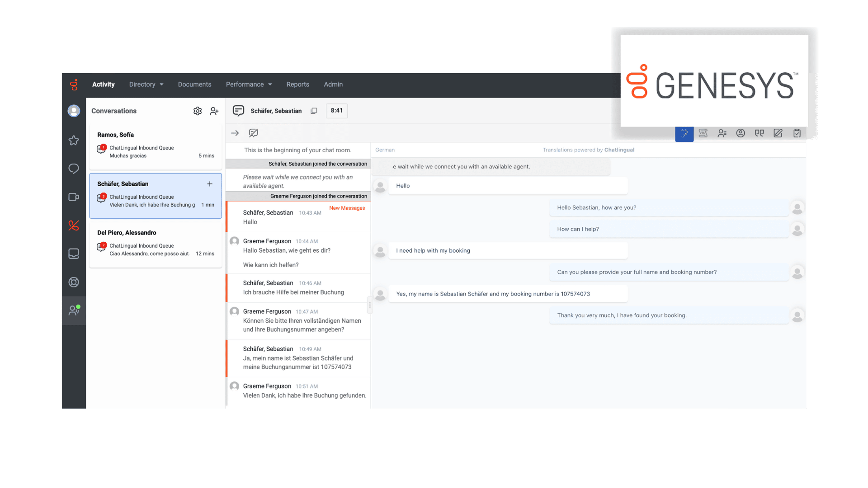The width and height of the screenshot is (868, 488).
Task: Expand the Performance dropdown menu
Action: [x=249, y=84]
